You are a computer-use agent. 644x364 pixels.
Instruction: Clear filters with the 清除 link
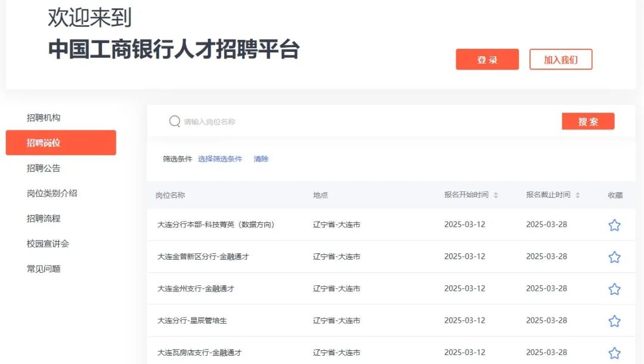click(261, 159)
